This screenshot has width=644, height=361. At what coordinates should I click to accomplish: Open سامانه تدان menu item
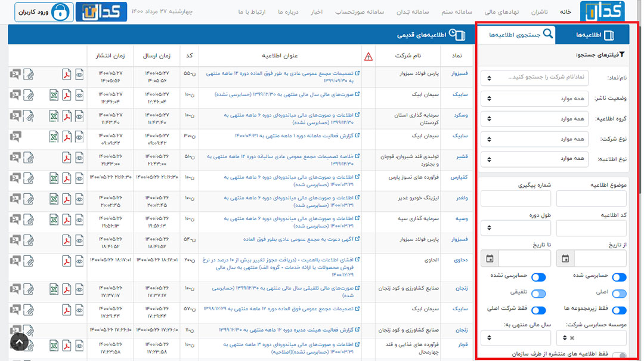tap(413, 12)
